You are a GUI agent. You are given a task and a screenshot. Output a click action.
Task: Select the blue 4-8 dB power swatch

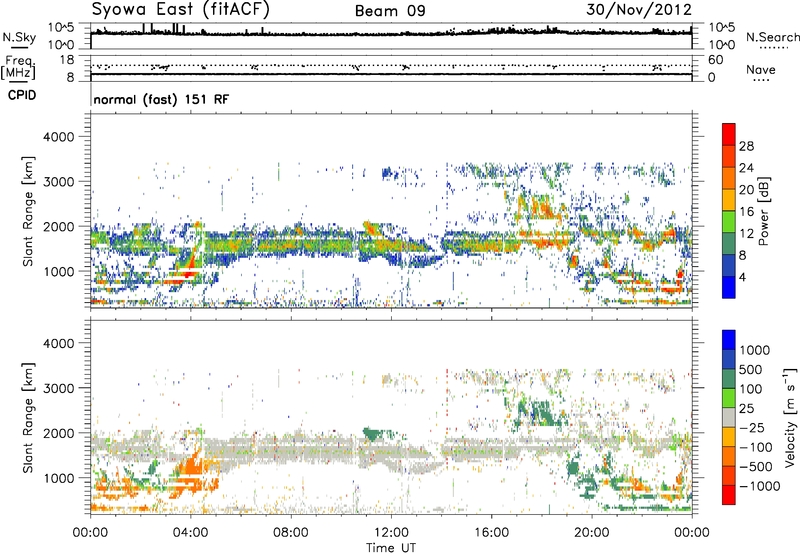(x=729, y=265)
